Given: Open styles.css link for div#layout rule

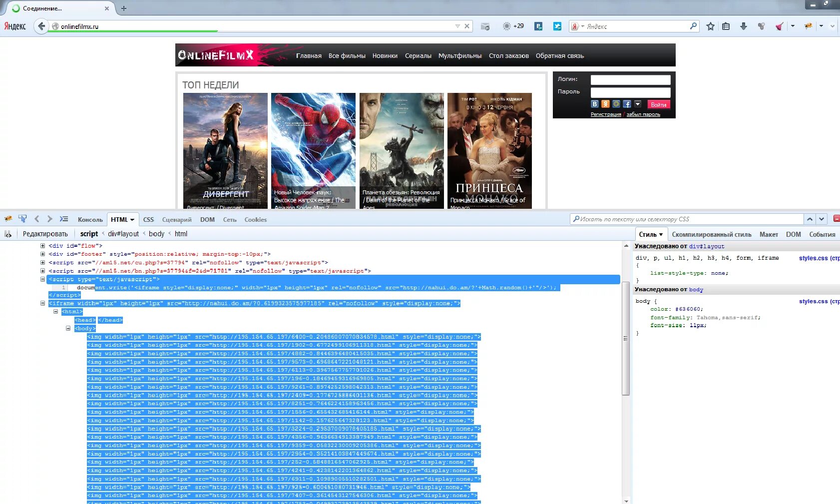Looking at the screenshot, I should pos(819,258).
